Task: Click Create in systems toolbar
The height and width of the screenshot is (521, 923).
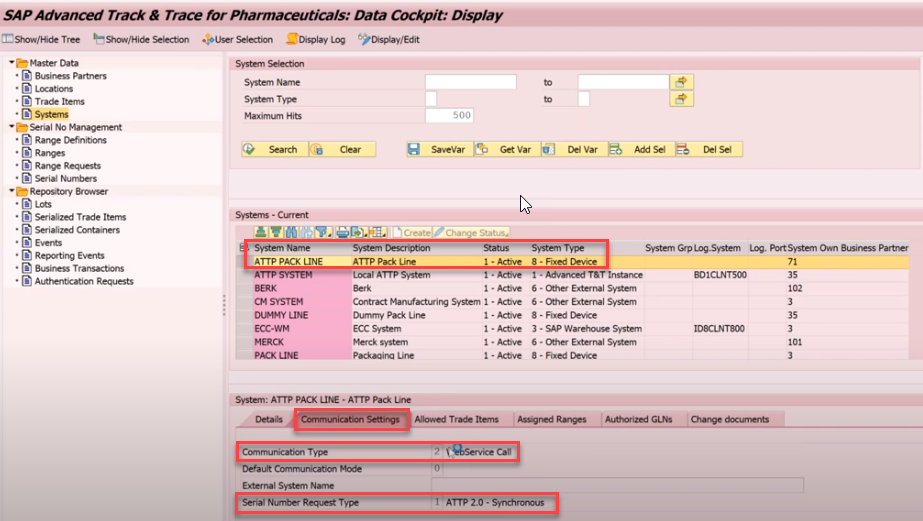Action: click(x=411, y=233)
